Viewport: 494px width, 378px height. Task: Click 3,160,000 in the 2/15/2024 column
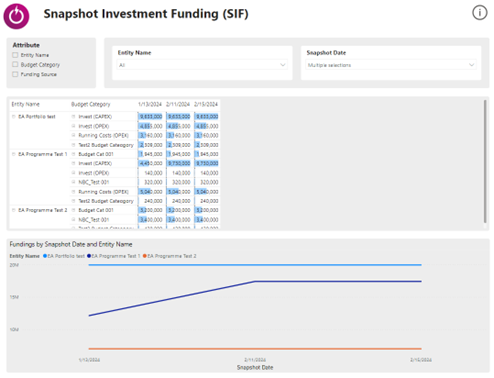[x=207, y=135]
